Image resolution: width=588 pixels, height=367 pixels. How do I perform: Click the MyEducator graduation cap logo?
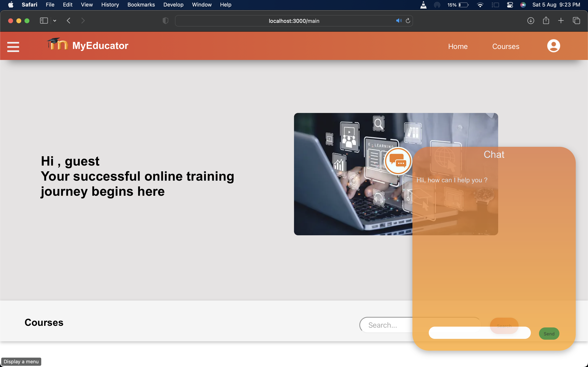click(57, 44)
